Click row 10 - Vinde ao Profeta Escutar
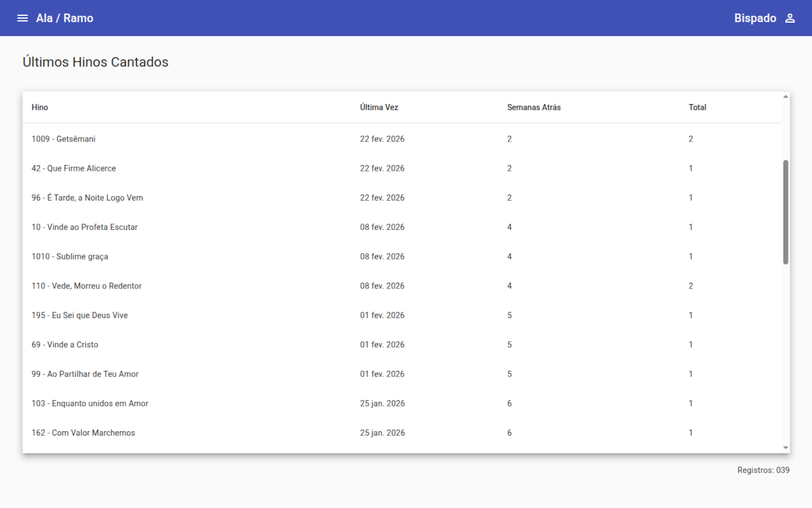Image resolution: width=812 pixels, height=508 pixels. 84,227
